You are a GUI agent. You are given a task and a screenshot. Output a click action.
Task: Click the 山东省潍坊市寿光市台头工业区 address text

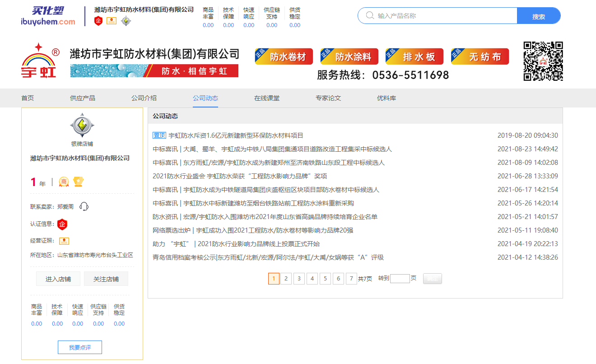coord(95,255)
